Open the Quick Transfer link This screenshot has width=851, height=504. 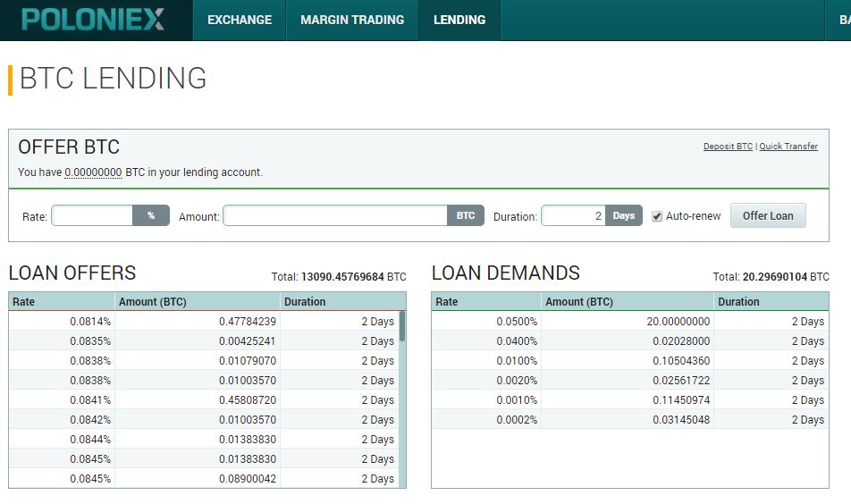[x=788, y=146]
